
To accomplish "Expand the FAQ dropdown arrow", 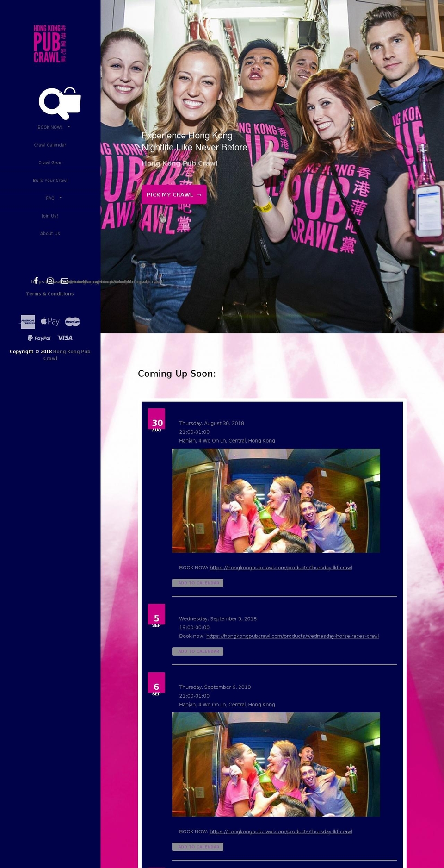I will pos(61,198).
